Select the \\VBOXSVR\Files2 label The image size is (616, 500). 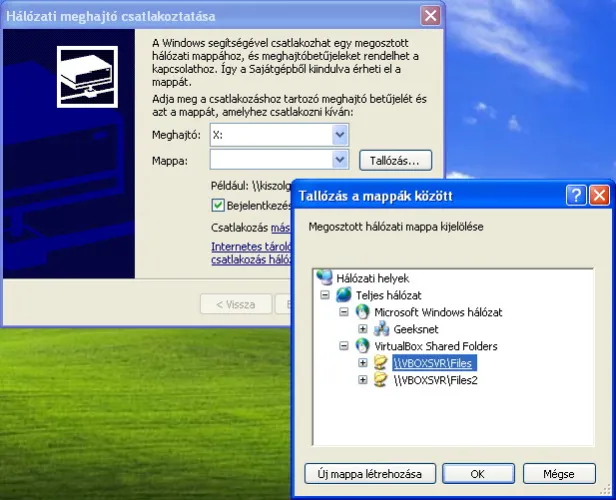tap(435, 380)
